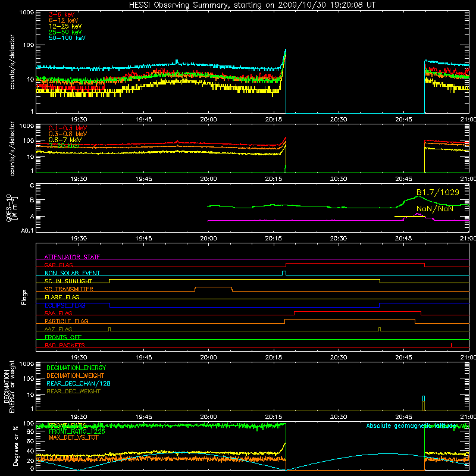Click the DECIMATION_WEIGHT legend label

(76, 375)
